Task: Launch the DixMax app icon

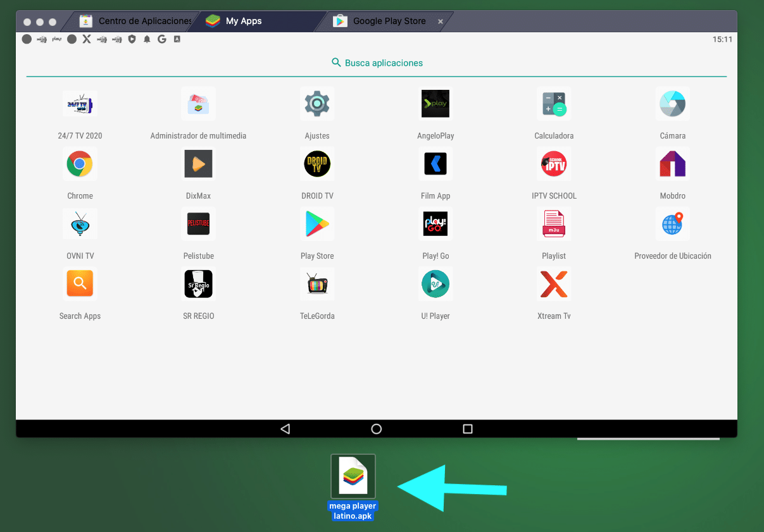Action: (198, 164)
